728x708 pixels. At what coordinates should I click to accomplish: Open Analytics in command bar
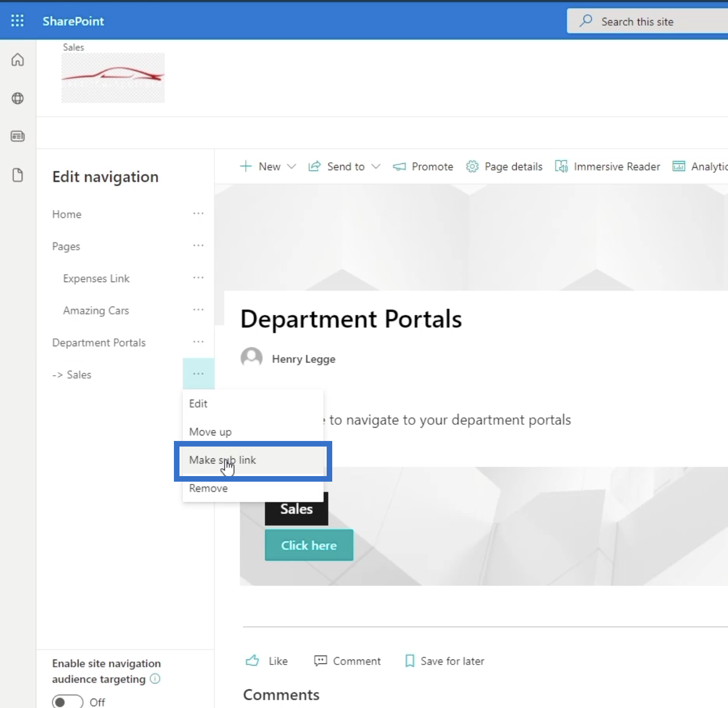pos(700,166)
